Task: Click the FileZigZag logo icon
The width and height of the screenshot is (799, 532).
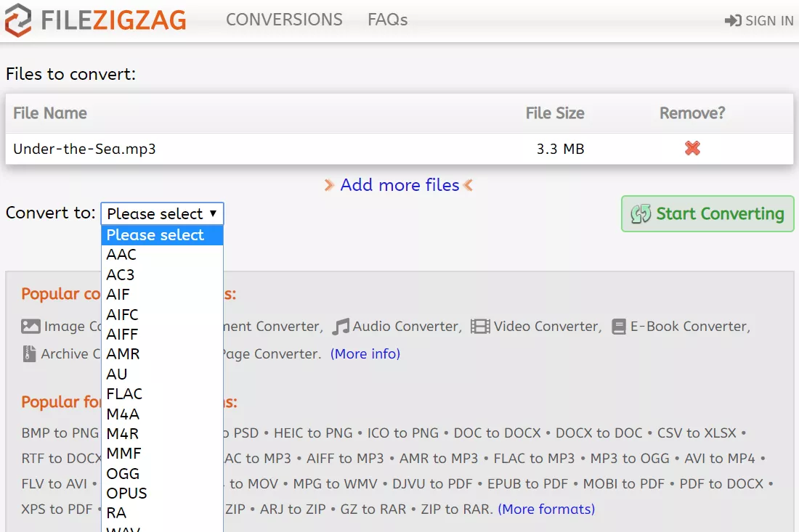Action: (x=17, y=20)
